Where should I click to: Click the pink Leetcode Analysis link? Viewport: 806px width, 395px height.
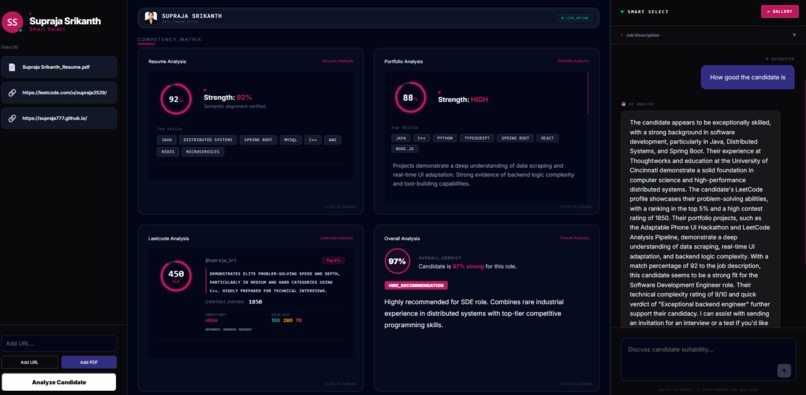pos(336,238)
